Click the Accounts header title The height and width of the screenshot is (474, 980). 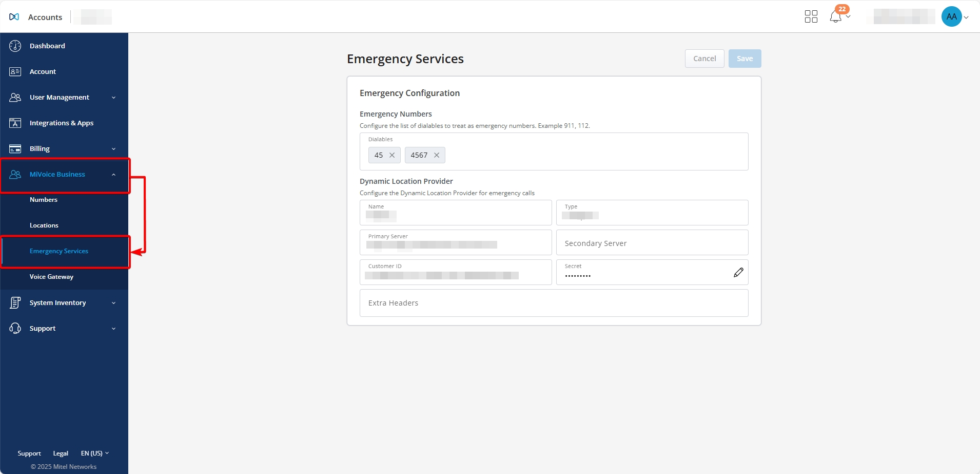pyautogui.click(x=45, y=17)
